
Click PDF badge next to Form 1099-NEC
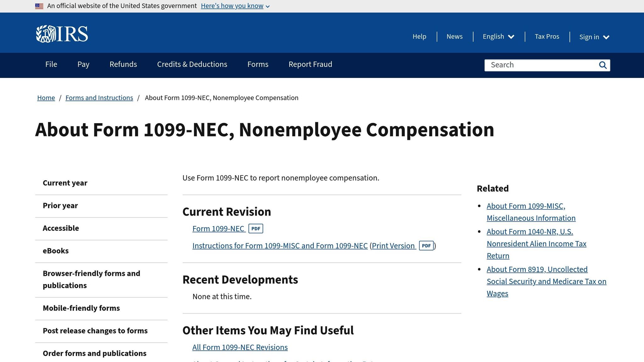click(x=256, y=228)
